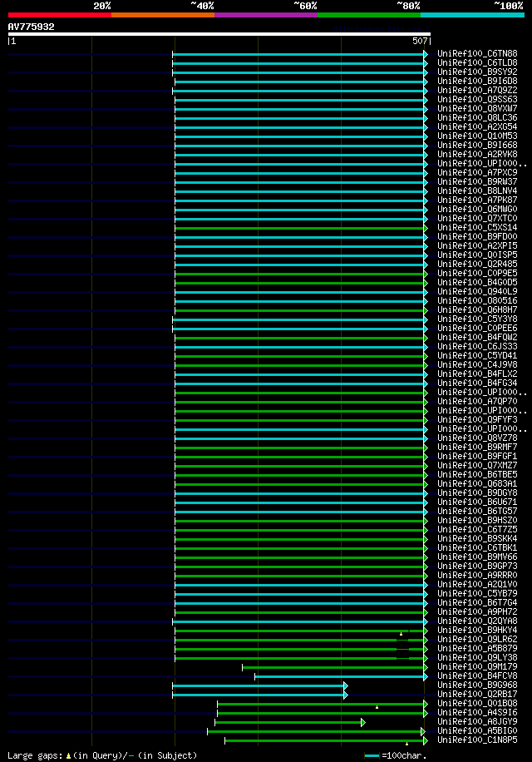Click the query start position 1
The image size is (532, 762).
pyautogui.click(x=13, y=42)
